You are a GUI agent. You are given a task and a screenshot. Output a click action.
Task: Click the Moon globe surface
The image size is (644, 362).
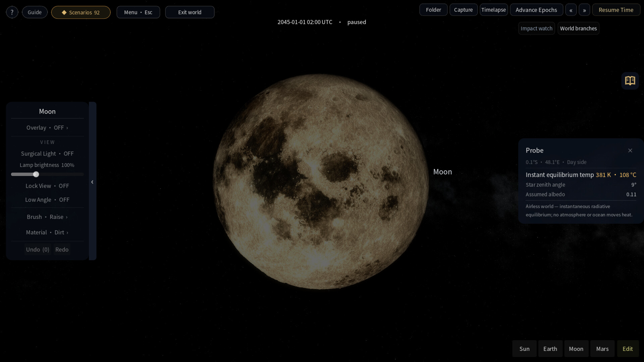point(321,181)
